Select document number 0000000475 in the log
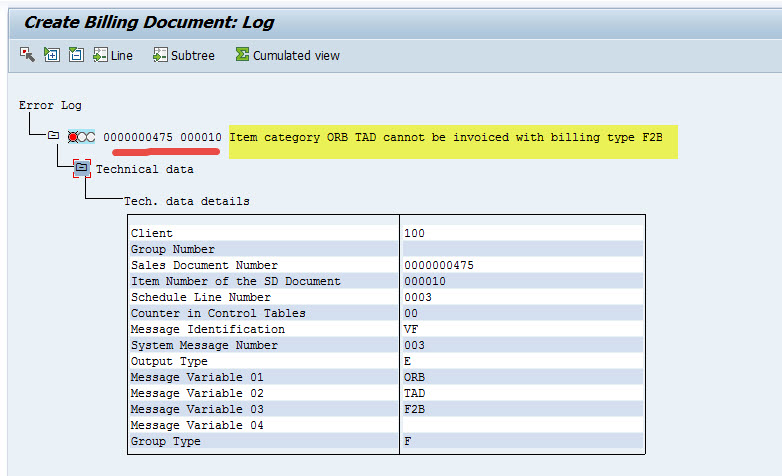 tap(138, 137)
